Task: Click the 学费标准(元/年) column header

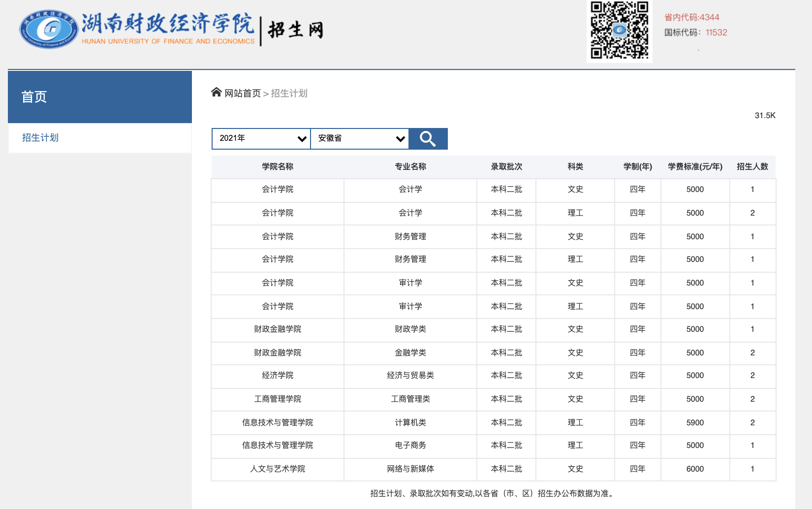Action: point(695,167)
